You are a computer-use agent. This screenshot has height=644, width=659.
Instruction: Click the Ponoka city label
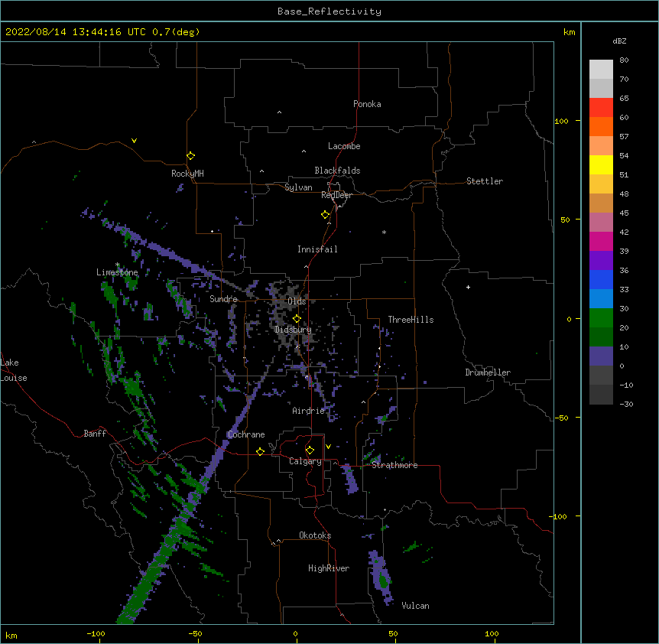pos(367,104)
